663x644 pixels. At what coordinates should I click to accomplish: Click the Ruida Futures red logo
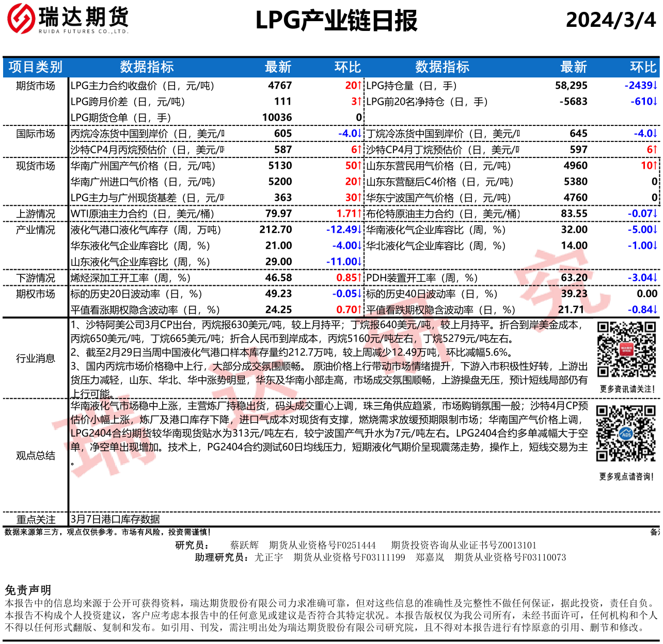pos(21,19)
